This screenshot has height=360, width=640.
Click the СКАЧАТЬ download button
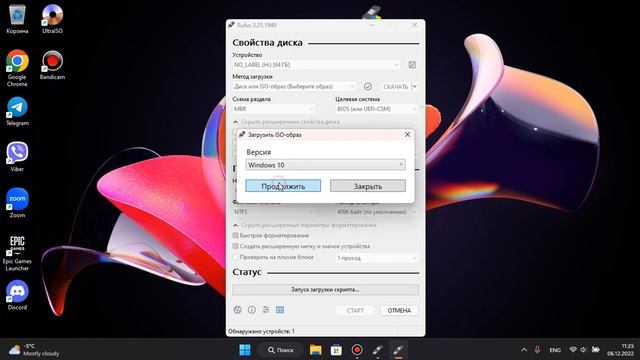point(396,87)
